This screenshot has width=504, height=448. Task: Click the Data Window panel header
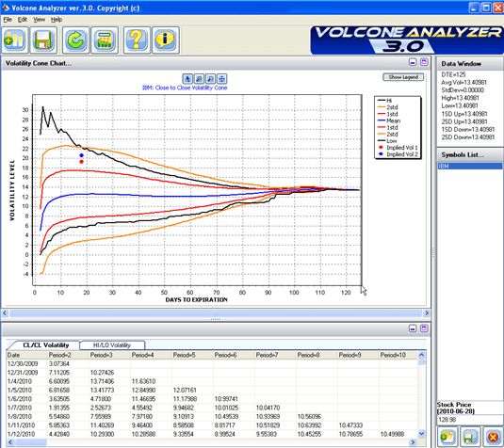[x=469, y=64]
